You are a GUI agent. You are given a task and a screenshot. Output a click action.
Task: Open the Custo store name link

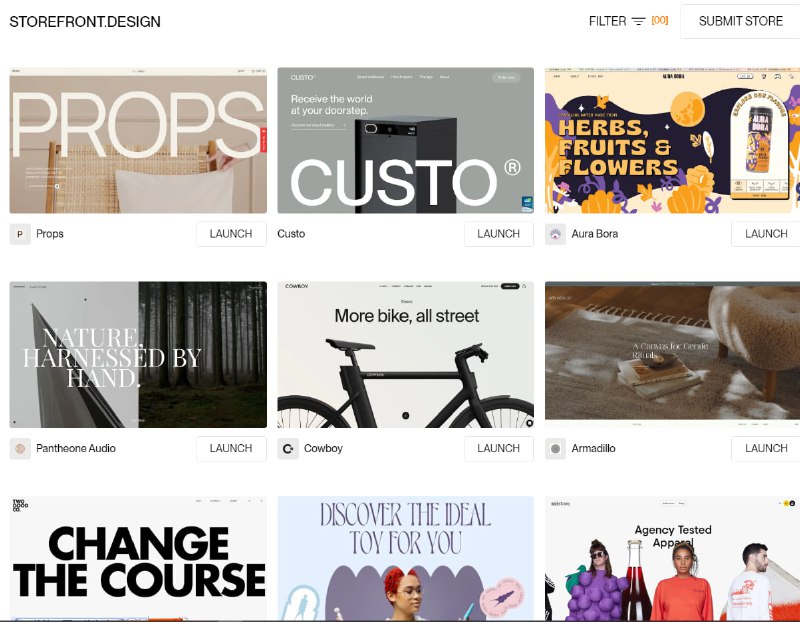coord(291,234)
